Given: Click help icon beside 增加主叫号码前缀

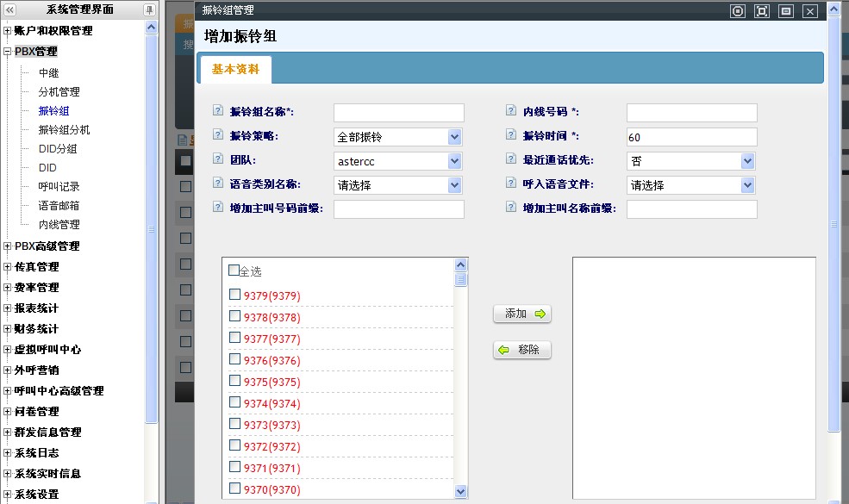Looking at the screenshot, I should (x=217, y=208).
